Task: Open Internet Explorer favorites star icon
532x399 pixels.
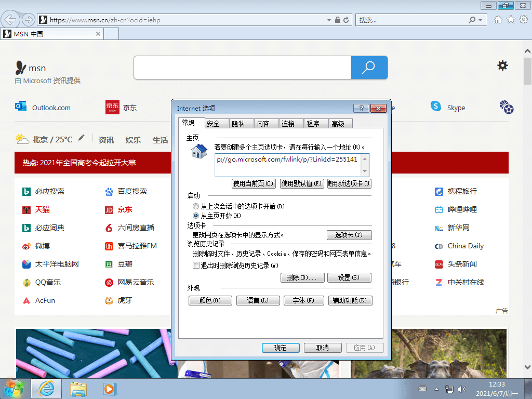Action: pyautogui.click(x=512, y=19)
